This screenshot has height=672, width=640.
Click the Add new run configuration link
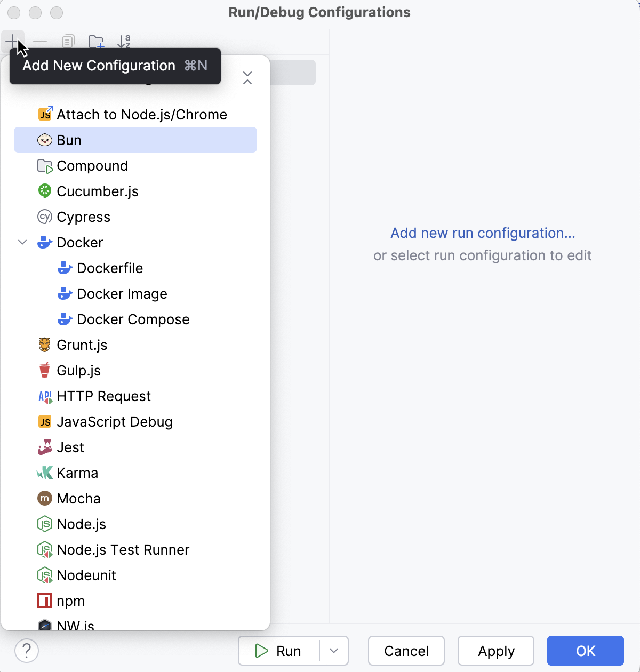point(483,233)
